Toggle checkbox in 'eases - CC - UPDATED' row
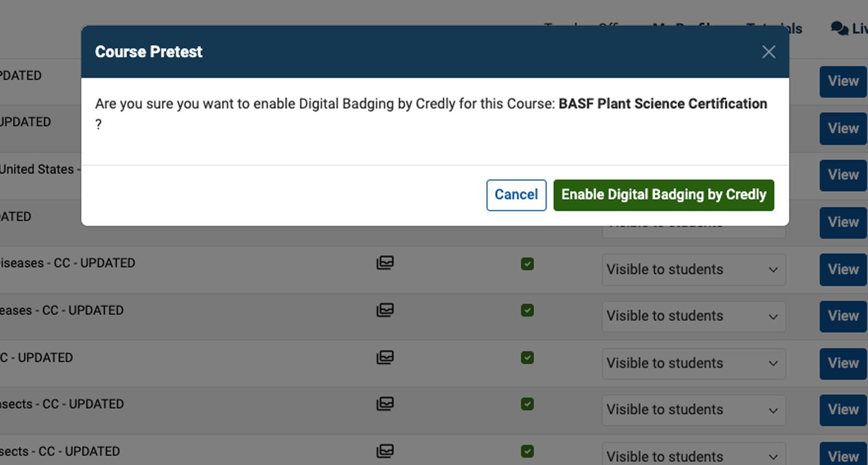868x465 pixels. (x=527, y=311)
